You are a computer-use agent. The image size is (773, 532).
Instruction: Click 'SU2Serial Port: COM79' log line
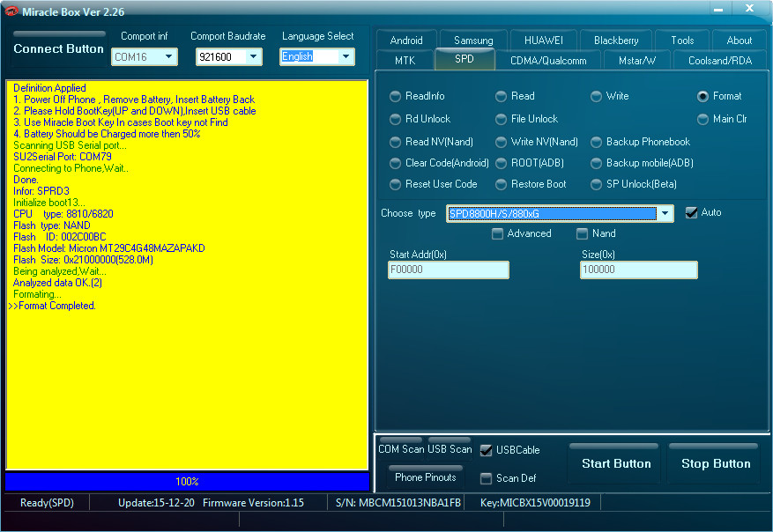click(x=62, y=157)
